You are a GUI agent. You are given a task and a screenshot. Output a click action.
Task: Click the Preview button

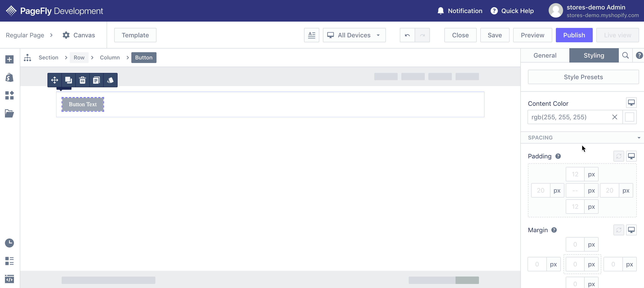[532, 35]
